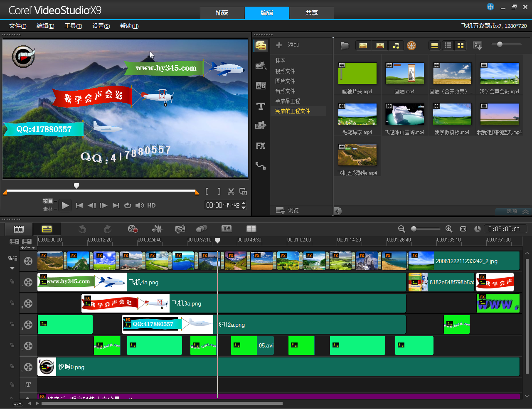This screenshot has width=532, height=409.
Task: Open the 设置(S) menu
Action: pyautogui.click(x=101, y=26)
